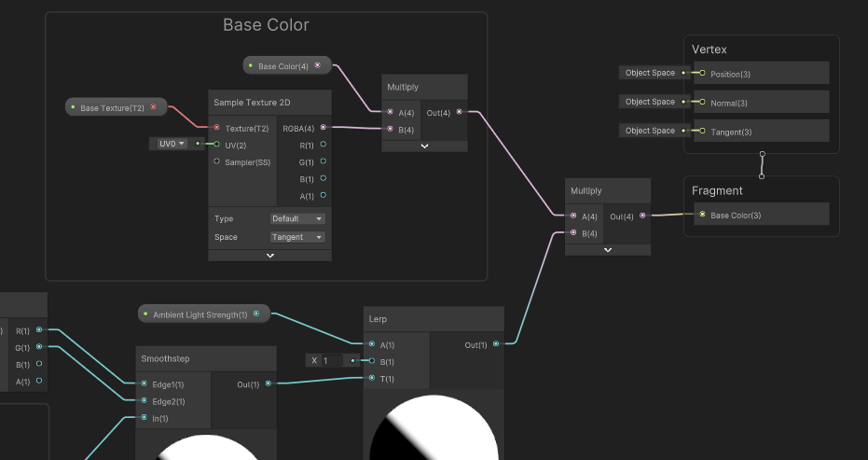
Task: Click the Fragment block header
Action: pyautogui.click(x=717, y=190)
